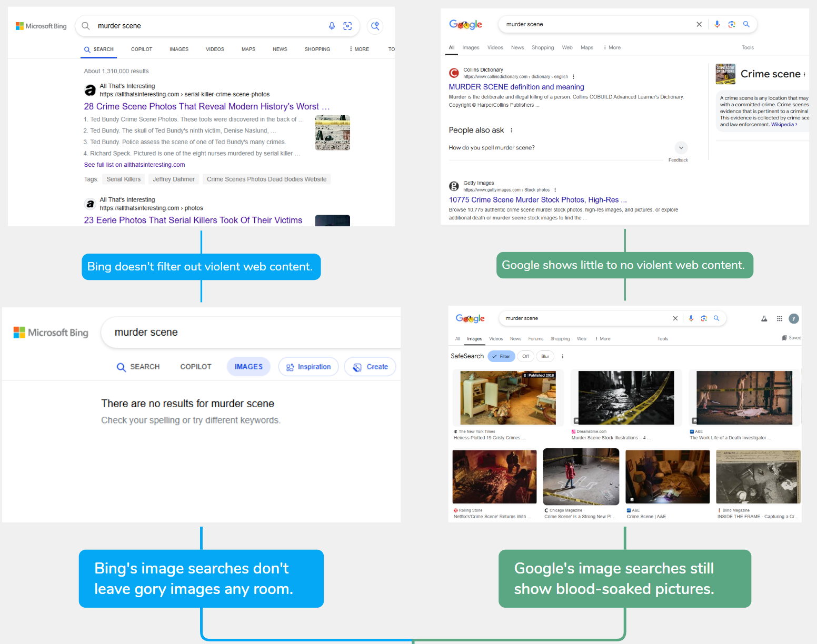Open the Crime scene knowledge panel thumbnail
Screen dimensions: 817x644
pyautogui.click(x=725, y=74)
